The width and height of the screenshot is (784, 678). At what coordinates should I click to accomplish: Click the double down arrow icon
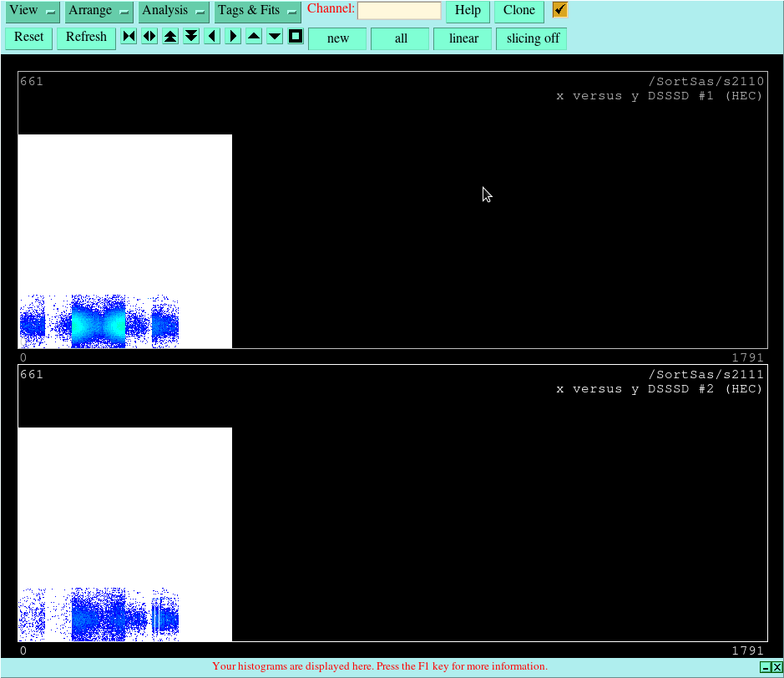[191, 36]
